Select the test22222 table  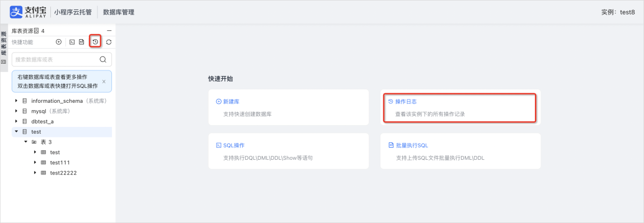pyautogui.click(x=63, y=173)
